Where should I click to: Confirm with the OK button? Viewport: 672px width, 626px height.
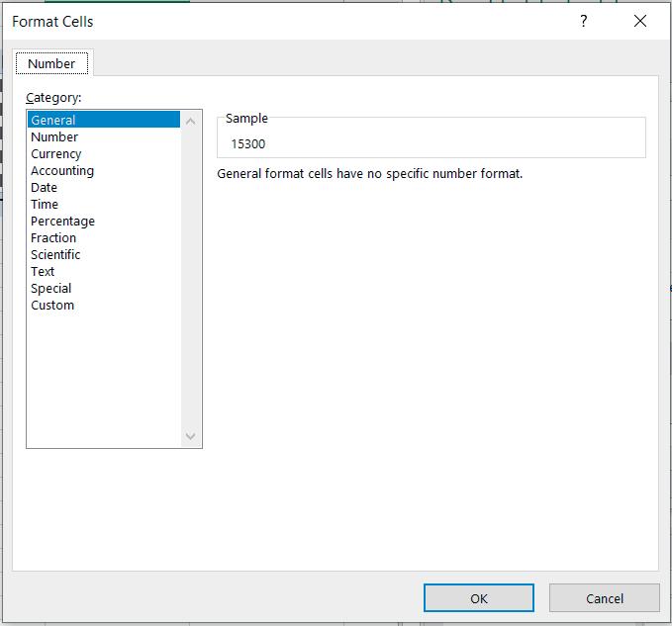pyautogui.click(x=479, y=598)
